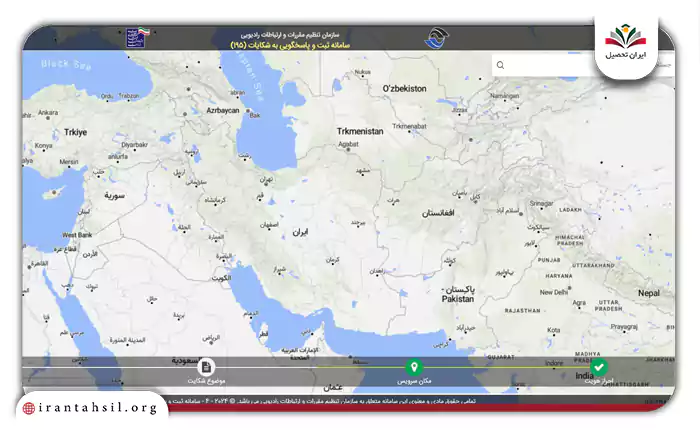Viewport: 700px width, 430px height.
Task: Click the Kota city label
Action: pyautogui.click(x=554, y=330)
